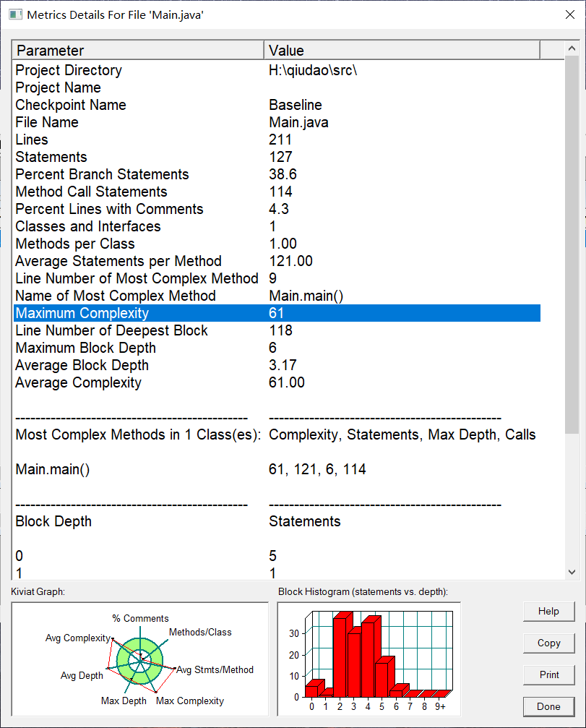Close the dialog with Done button

tap(549, 706)
